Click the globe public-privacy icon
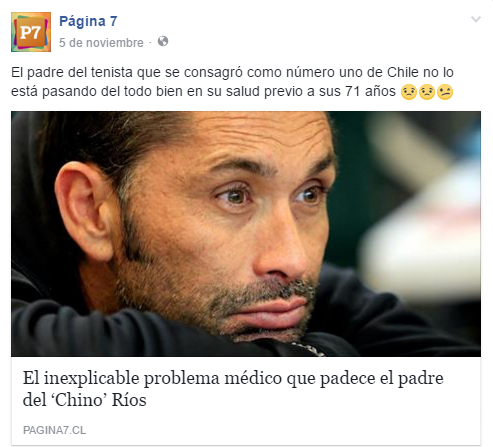 pos(163,42)
